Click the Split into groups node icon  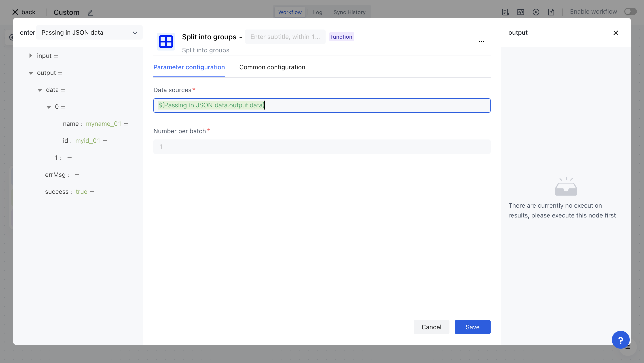click(x=166, y=42)
